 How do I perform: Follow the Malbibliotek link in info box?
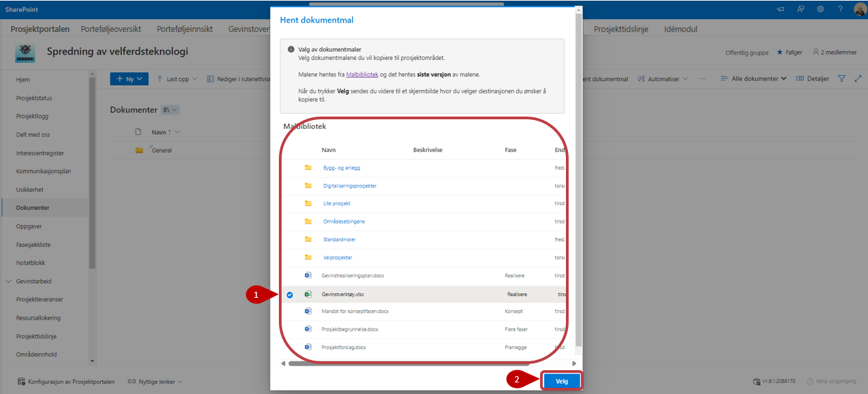362,74
